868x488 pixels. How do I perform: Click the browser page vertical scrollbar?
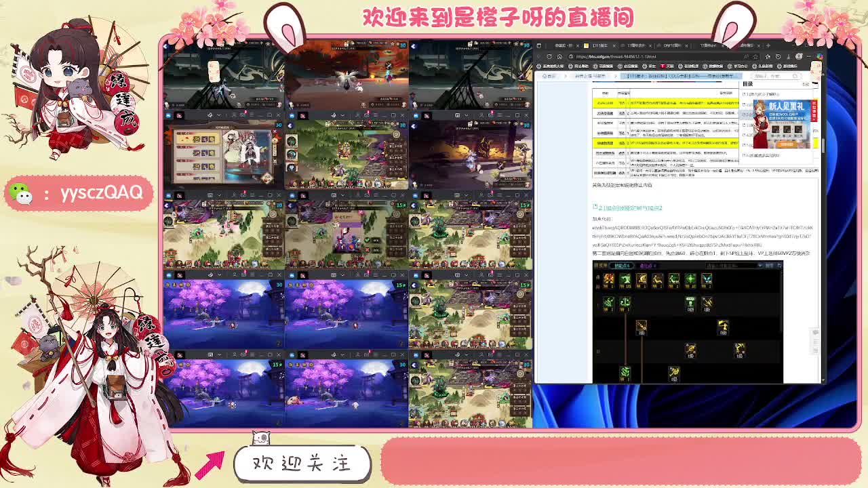pyautogui.click(x=823, y=146)
